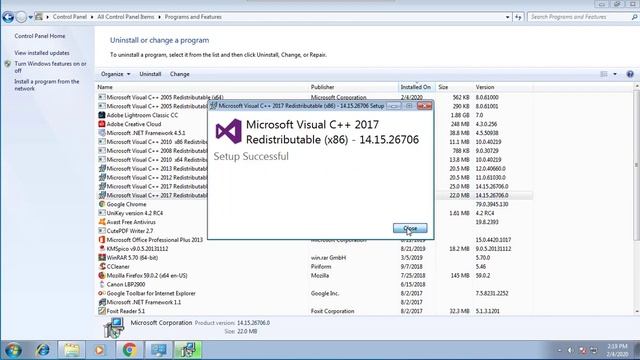Select Google Toolbar for Internet Explorer icon

(x=102, y=293)
